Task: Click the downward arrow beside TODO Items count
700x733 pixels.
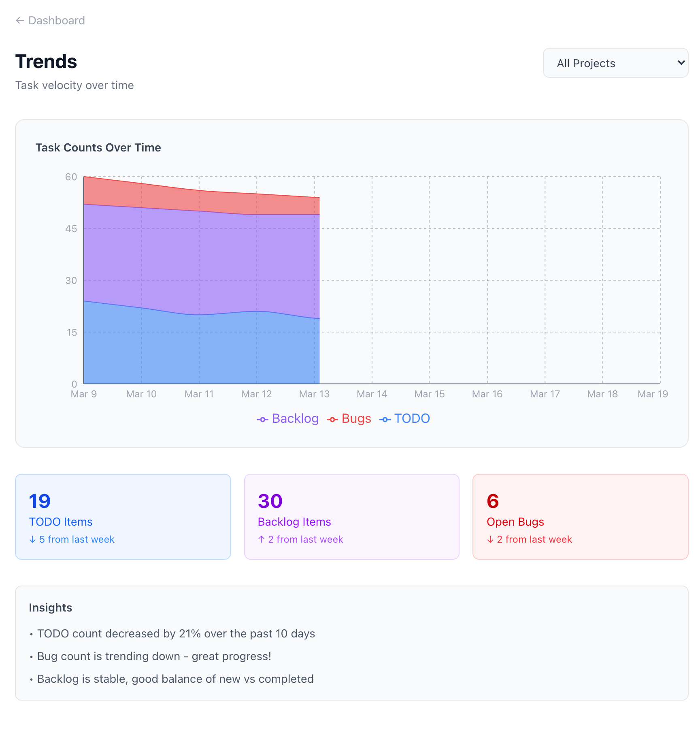Action: click(x=32, y=539)
